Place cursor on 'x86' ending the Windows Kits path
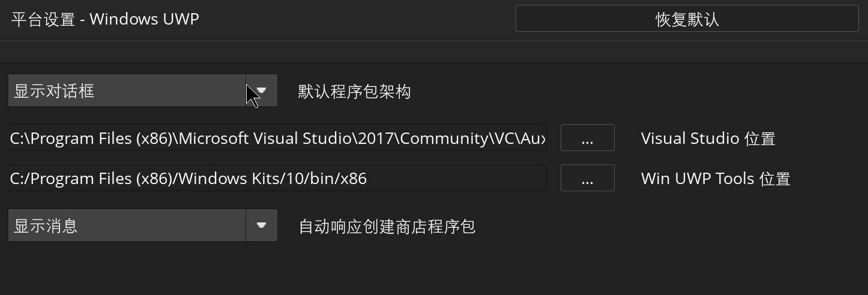This screenshot has width=868, height=295. click(354, 179)
